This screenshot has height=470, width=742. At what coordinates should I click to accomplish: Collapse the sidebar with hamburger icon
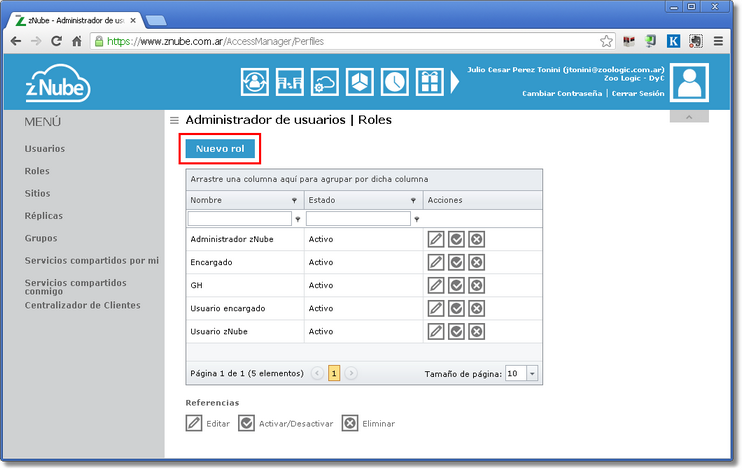pyautogui.click(x=174, y=120)
